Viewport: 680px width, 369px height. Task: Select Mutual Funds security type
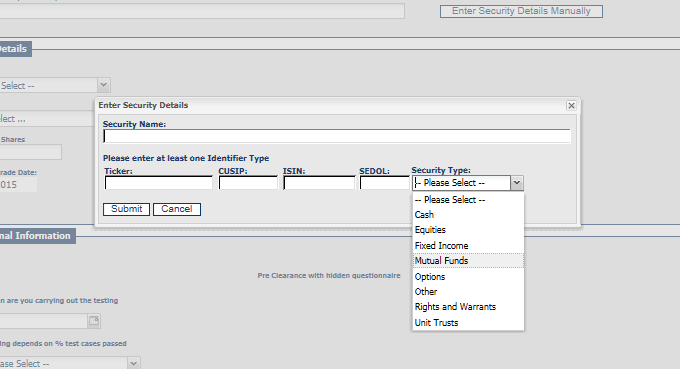pos(468,261)
